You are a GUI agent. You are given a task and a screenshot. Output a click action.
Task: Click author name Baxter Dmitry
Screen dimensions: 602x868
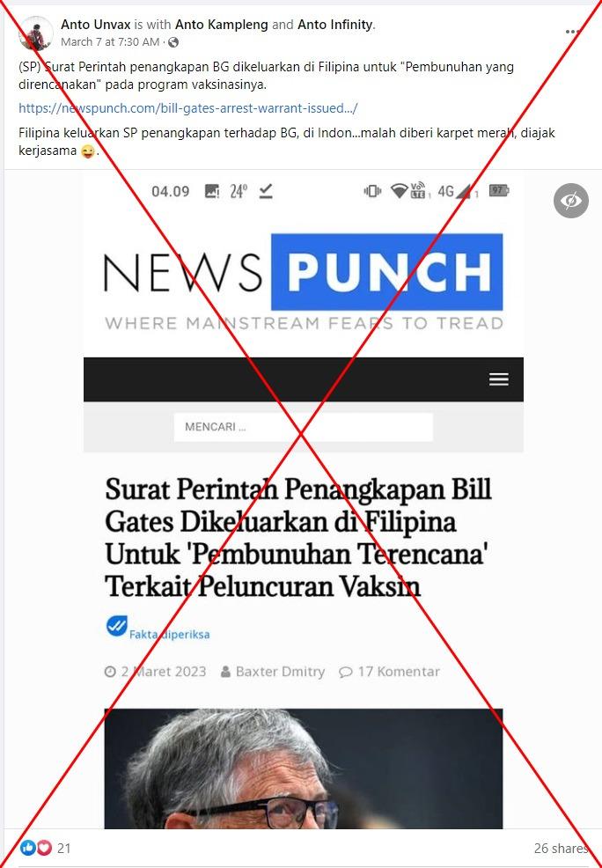click(280, 672)
